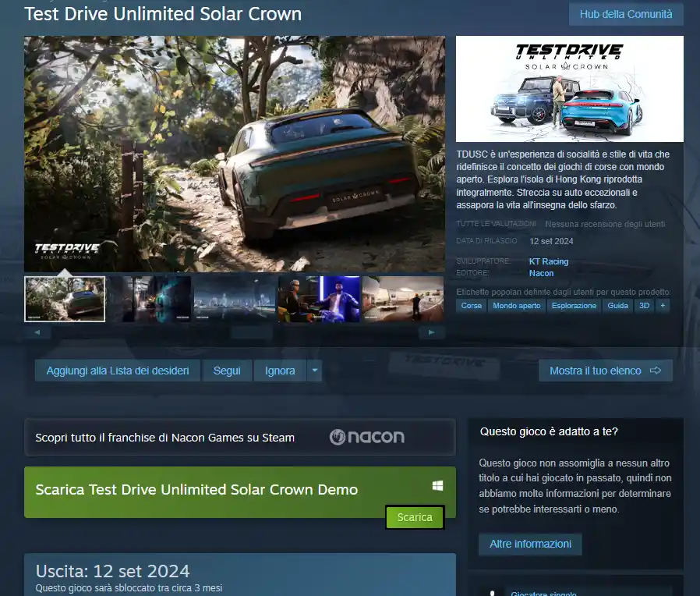This screenshot has height=596, width=700.
Task: Select the Mondo aperto tag
Action: [x=517, y=306]
